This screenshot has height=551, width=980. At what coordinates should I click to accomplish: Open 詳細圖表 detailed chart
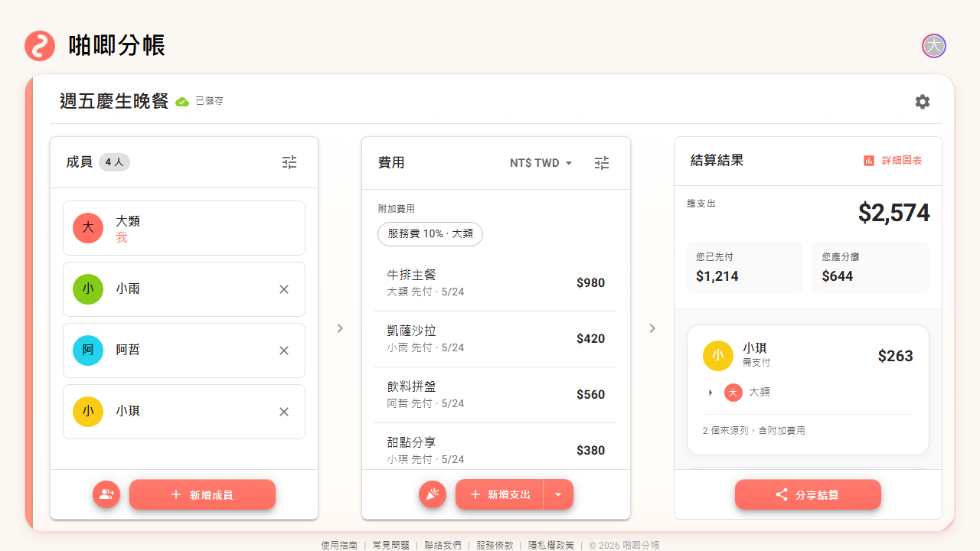tap(893, 161)
